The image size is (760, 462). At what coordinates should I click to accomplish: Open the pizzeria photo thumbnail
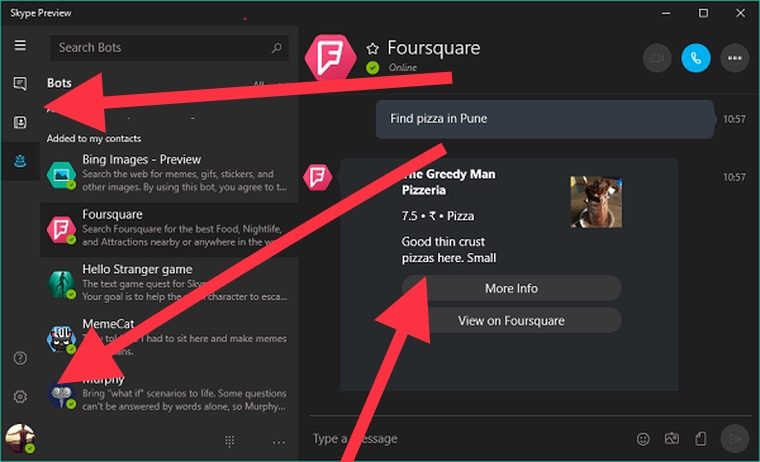596,202
